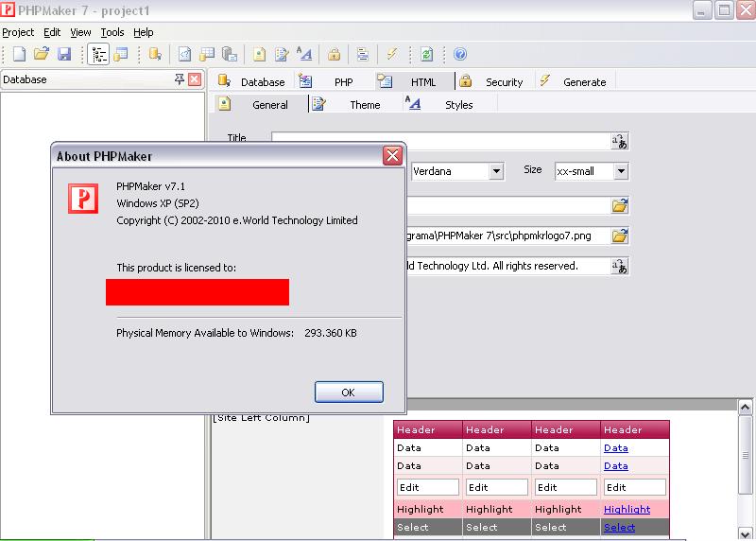Click the database table view toolbar icon
The width and height of the screenshot is (756, 541).
tap(121, 54)
